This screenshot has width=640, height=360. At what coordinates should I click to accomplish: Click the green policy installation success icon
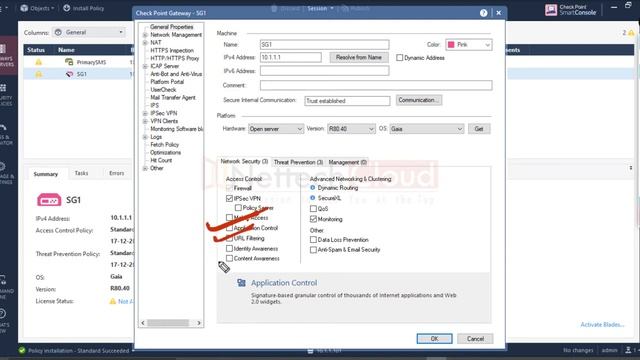(22, 351)
